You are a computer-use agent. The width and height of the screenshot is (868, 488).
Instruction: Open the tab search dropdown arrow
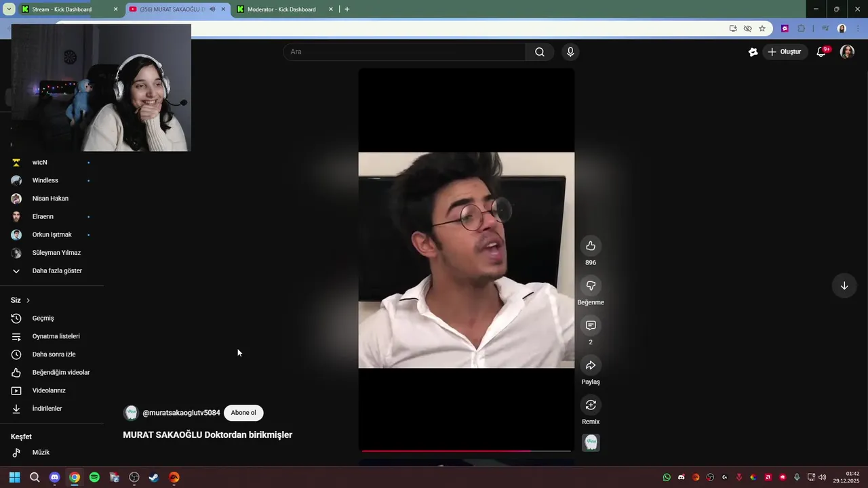pyautogui.click(x=9, y=9)
